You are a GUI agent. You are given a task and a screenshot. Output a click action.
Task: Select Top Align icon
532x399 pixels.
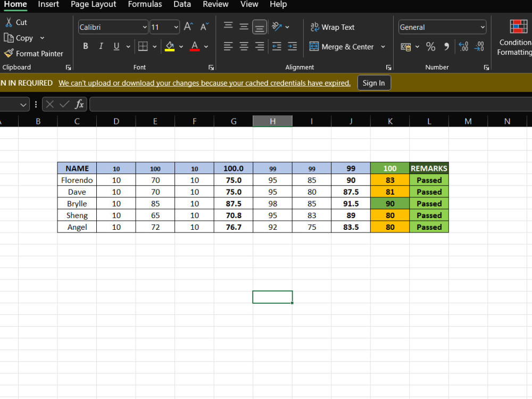pos(228,26)
